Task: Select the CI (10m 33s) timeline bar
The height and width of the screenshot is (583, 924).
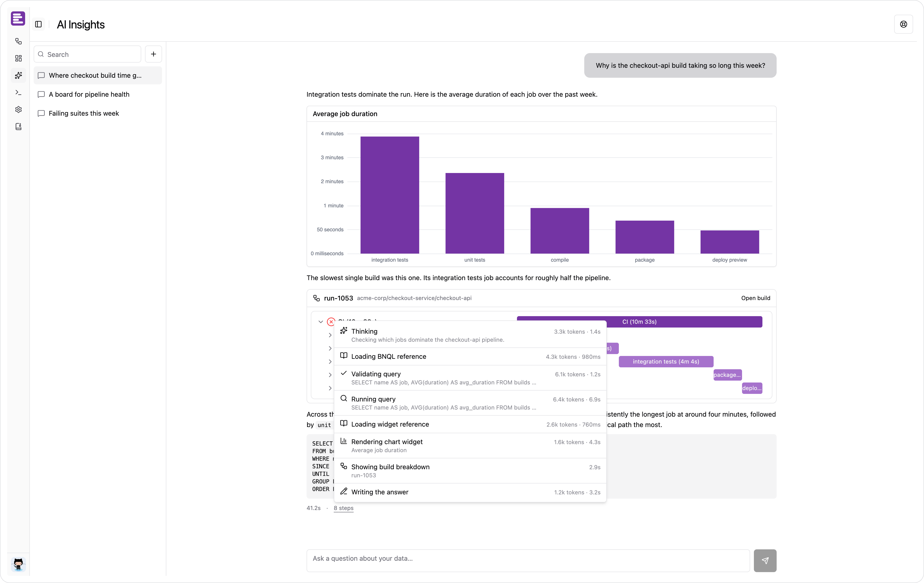Action: (x=639, y=322)
